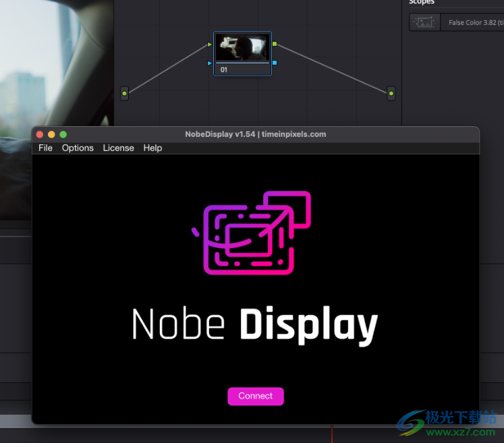Maximize the NobeDisplay window with green button

pyautogui.click(x=63, y=134)
